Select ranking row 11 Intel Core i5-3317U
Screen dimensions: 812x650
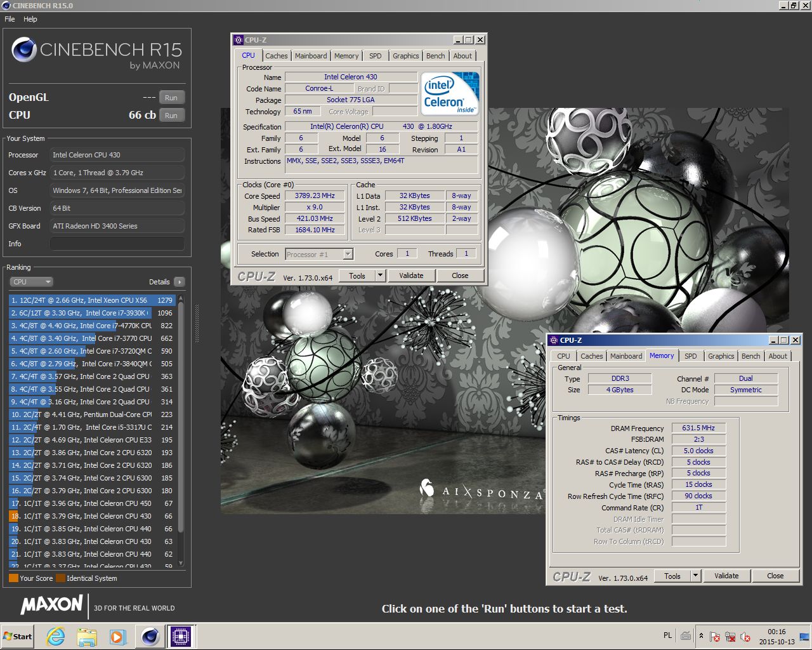click(x=92, y=427)
